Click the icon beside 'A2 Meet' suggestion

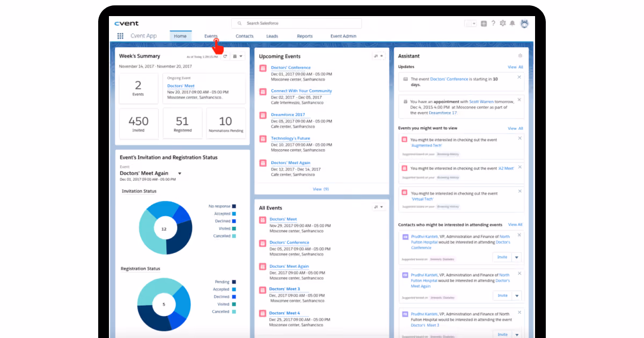tap(405, 168)
